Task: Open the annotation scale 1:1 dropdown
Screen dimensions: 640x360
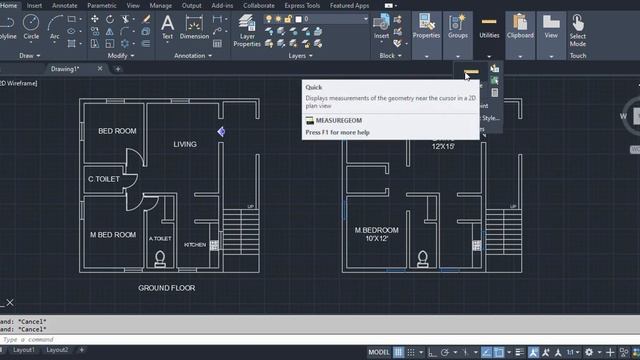Action: [x=573, y=352]
